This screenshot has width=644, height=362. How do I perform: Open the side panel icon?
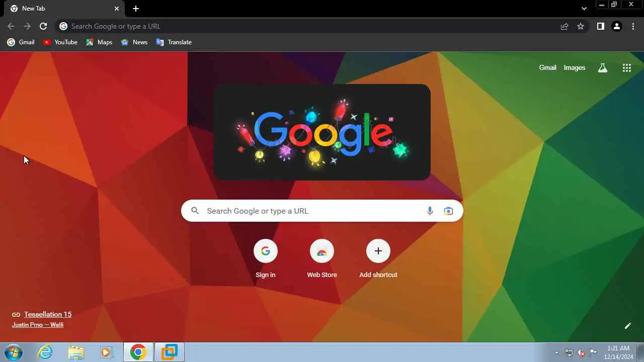pyautogui.click(x=601, y=26)
